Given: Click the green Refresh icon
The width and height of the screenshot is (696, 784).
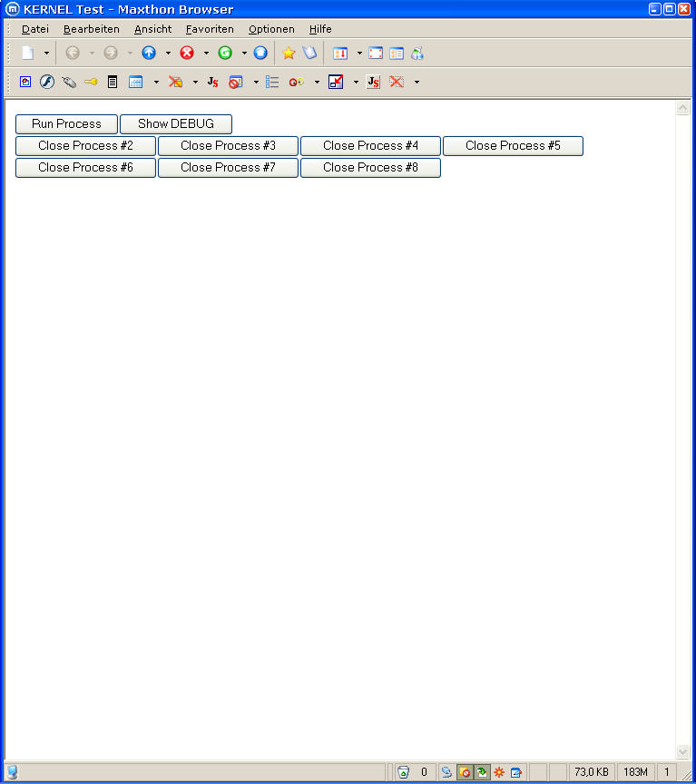Looking at the screenshot, I should click(x=225, y=53).
